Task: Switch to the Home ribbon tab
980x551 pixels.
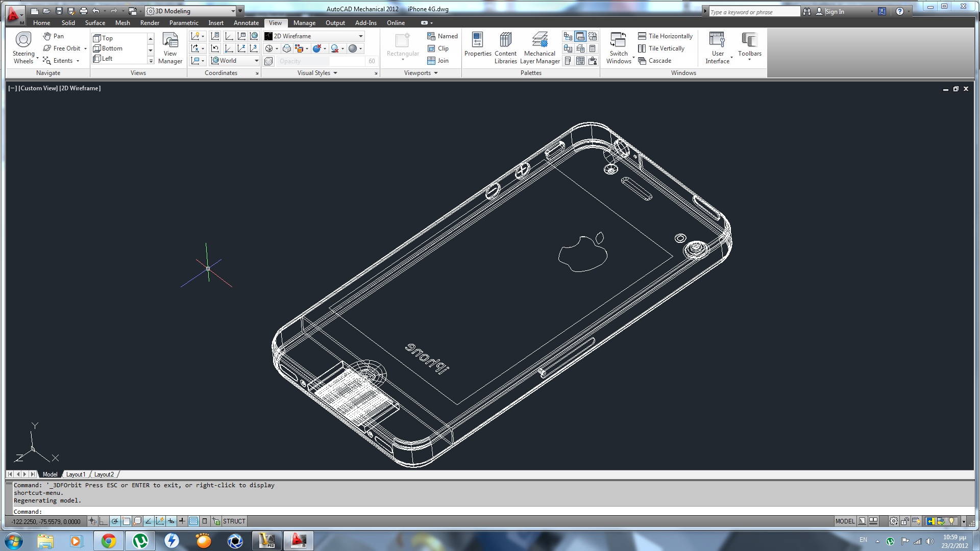Action: tap(42, 23)
